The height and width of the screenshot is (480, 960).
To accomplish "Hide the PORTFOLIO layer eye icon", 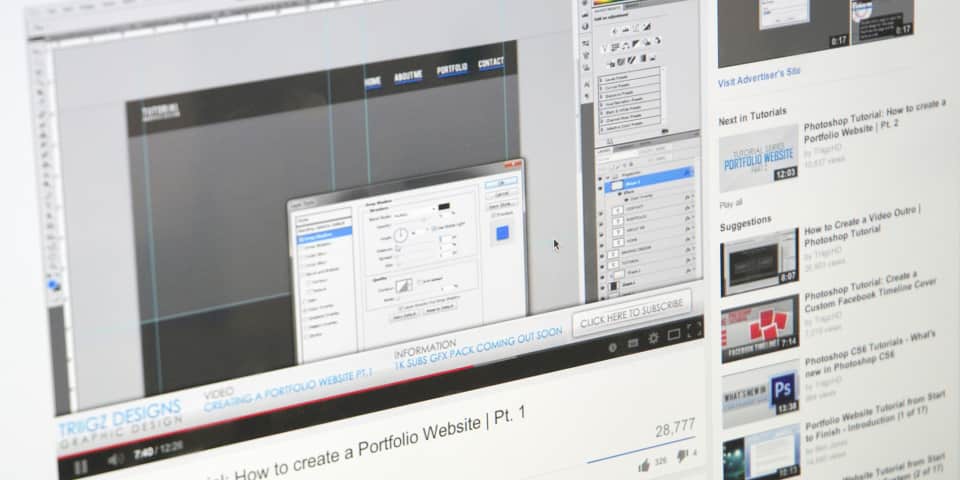I will click(x=601, y=223).
